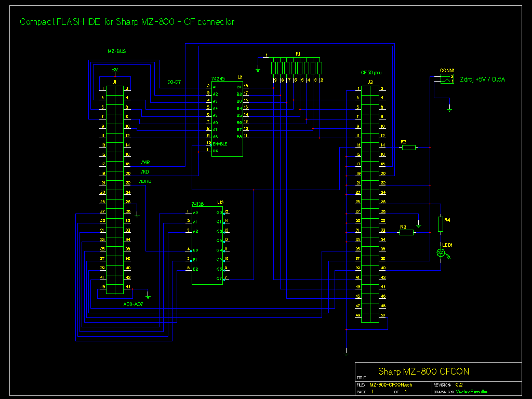
Task: Click the J2 CF connector body
Action: click(370, 204)
